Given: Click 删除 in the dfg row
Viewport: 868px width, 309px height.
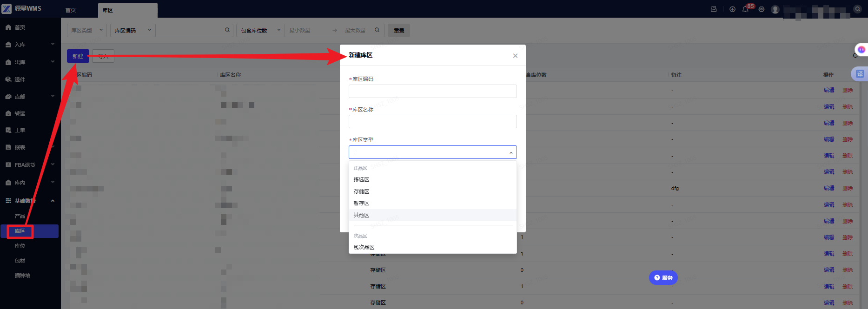Looking at the screenshot, I should pyautogui.click(x=848, y=188).
